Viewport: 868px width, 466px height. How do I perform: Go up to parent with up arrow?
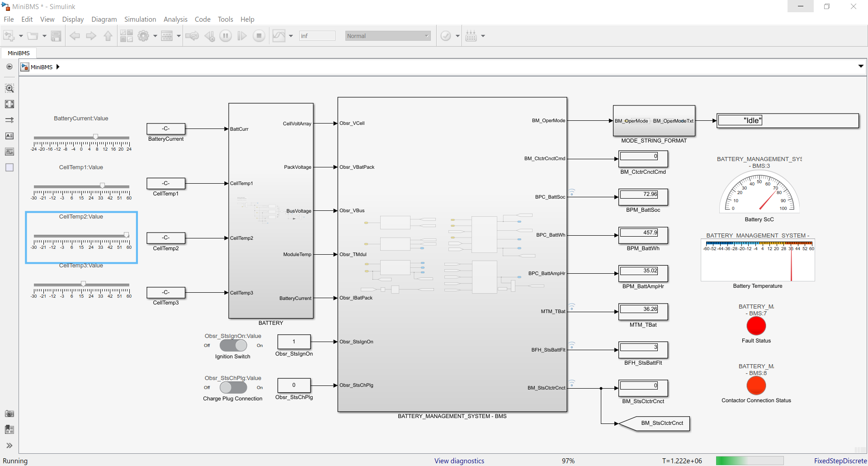(108, 36)
